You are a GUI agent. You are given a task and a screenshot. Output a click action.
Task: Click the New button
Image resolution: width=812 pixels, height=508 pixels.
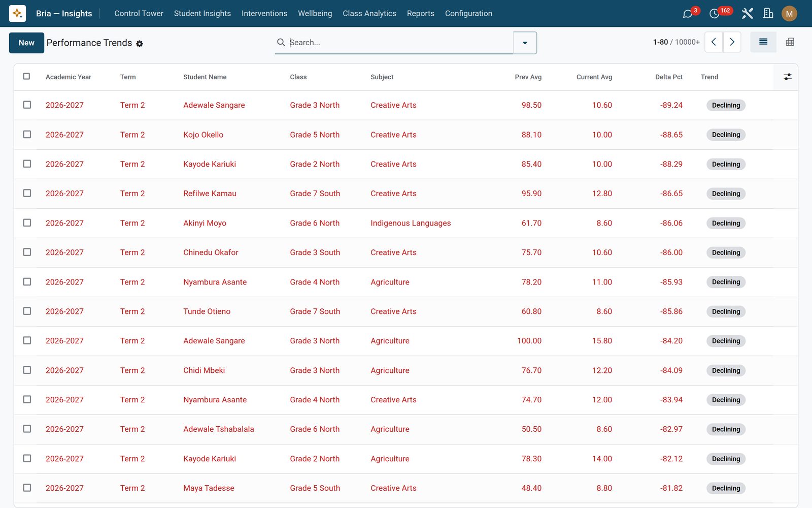click(x=26, y=43)
